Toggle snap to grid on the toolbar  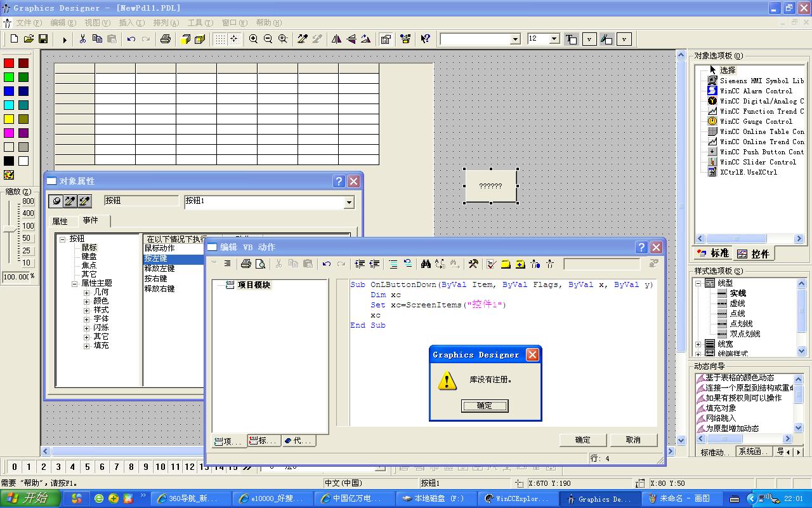click(234, 39)
